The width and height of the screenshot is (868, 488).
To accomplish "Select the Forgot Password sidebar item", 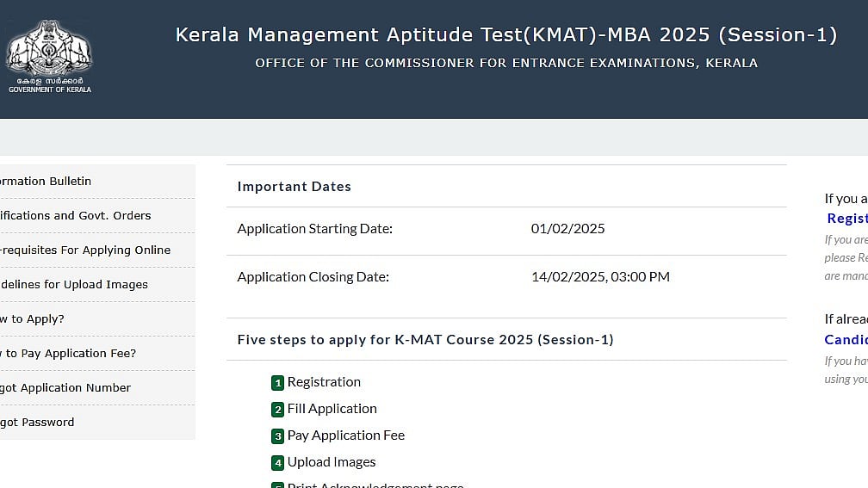I will [x=37, y=423].
